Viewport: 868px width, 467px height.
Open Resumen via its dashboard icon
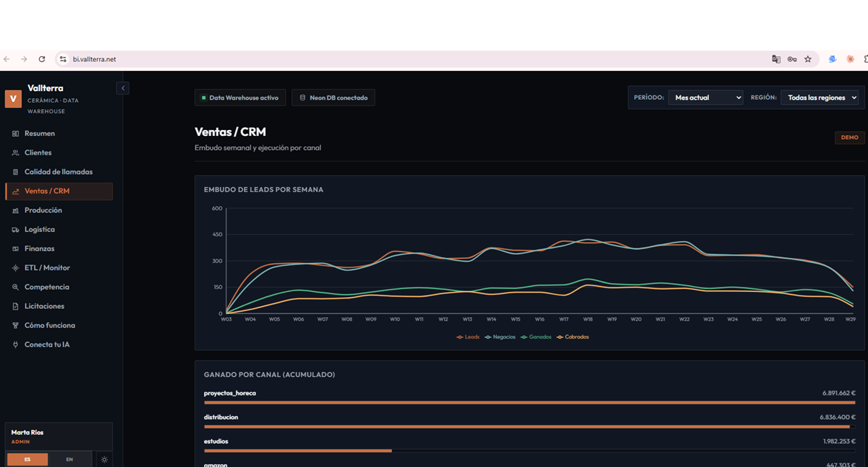pyautogui.click(x=16, y=133)
